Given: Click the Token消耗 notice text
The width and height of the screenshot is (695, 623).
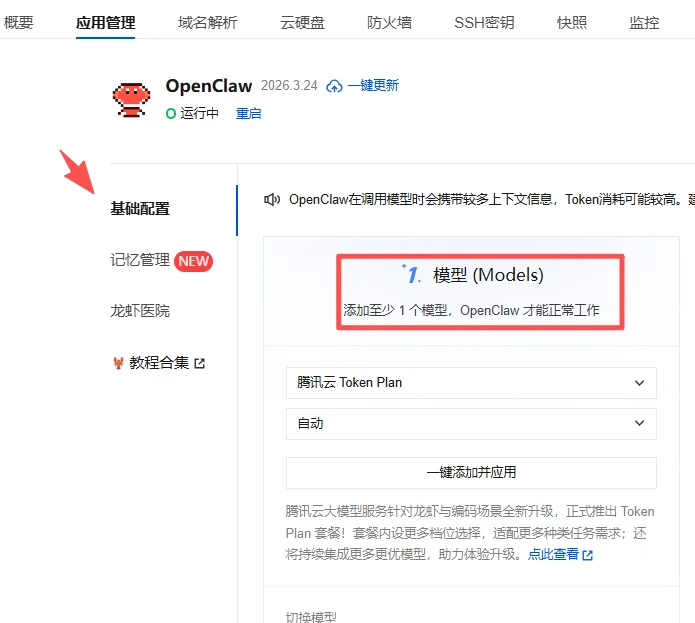Looking at the screenshot, I should [x=492, y=200].
